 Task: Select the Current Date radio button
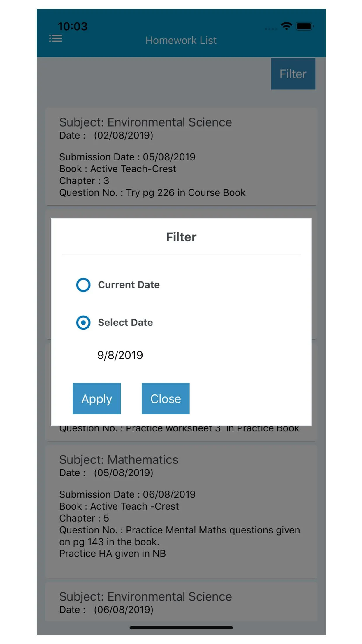[x=83, y=285]
